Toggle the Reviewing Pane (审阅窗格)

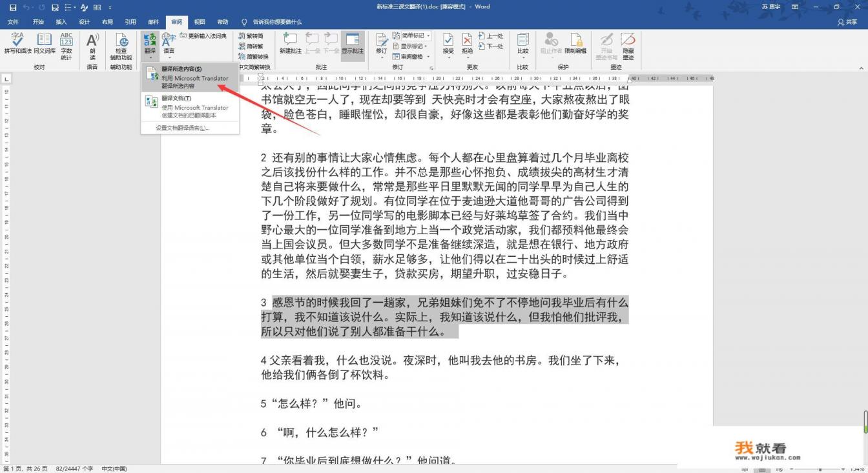[406, 57]
